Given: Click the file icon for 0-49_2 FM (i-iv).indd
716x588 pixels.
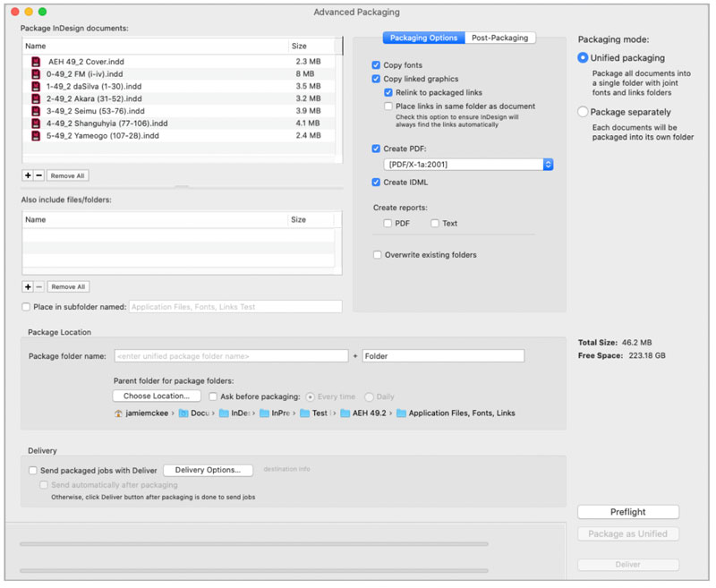Looking at the screenshot, I should [36, 74].
